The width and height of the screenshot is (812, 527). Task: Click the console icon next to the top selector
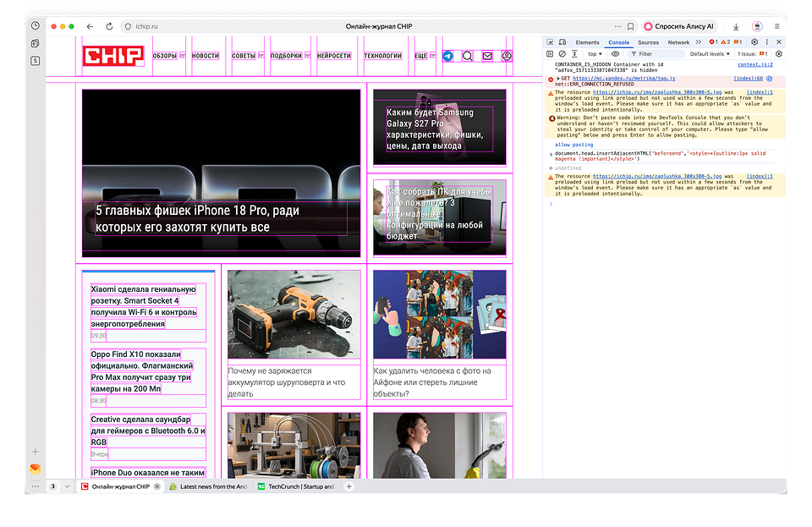(x=575, y=54)
